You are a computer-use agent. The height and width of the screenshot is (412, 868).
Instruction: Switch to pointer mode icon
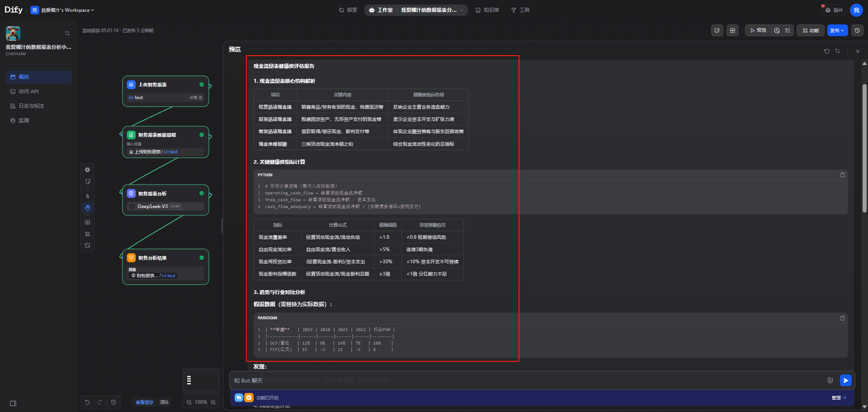(87, 196)
